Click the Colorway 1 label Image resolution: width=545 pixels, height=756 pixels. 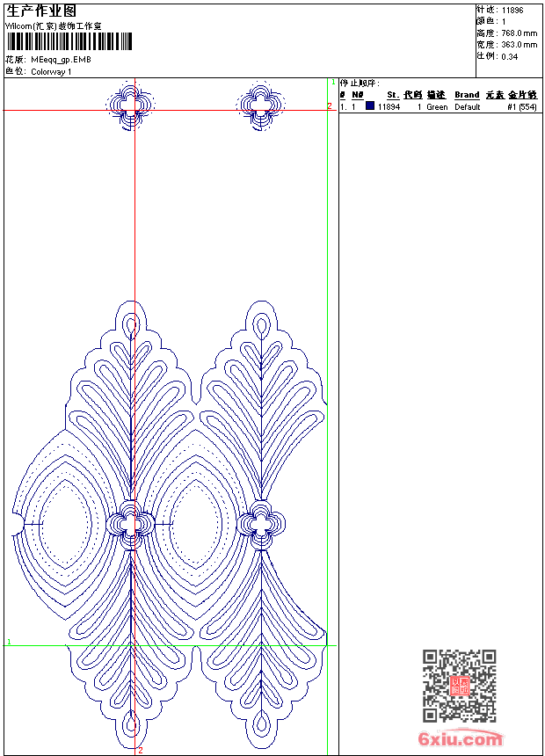coord(51,71)
